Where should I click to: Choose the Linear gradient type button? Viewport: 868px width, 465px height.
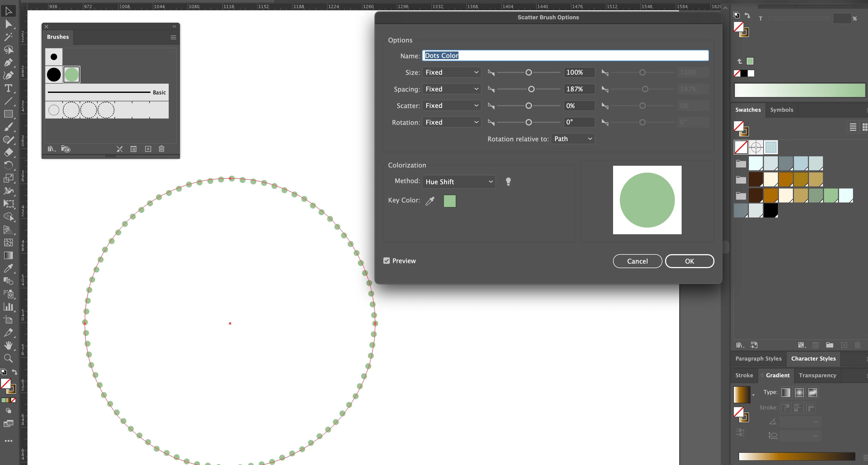tap(786, 392)
